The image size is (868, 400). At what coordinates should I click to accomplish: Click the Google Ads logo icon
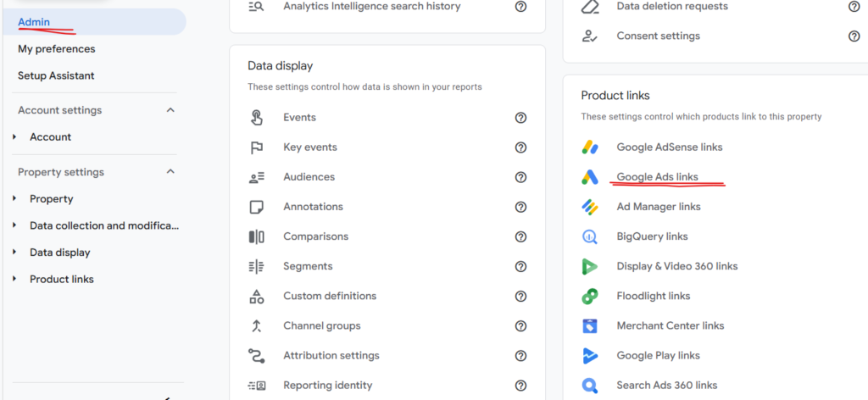(x=590, y=177)
